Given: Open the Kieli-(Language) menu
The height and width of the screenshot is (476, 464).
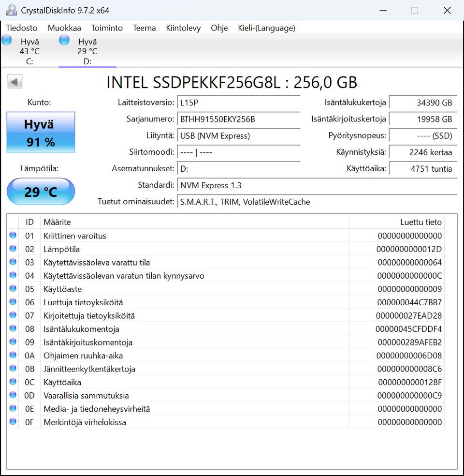Looking at the screenshot, I should (x=266, y=28).
